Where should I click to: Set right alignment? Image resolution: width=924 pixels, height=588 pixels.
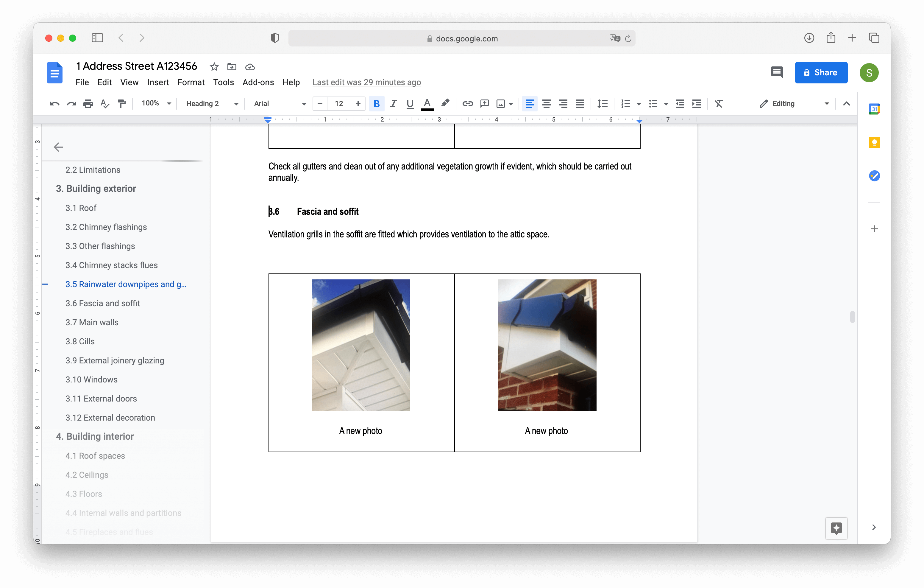click(x=563, y=104)
